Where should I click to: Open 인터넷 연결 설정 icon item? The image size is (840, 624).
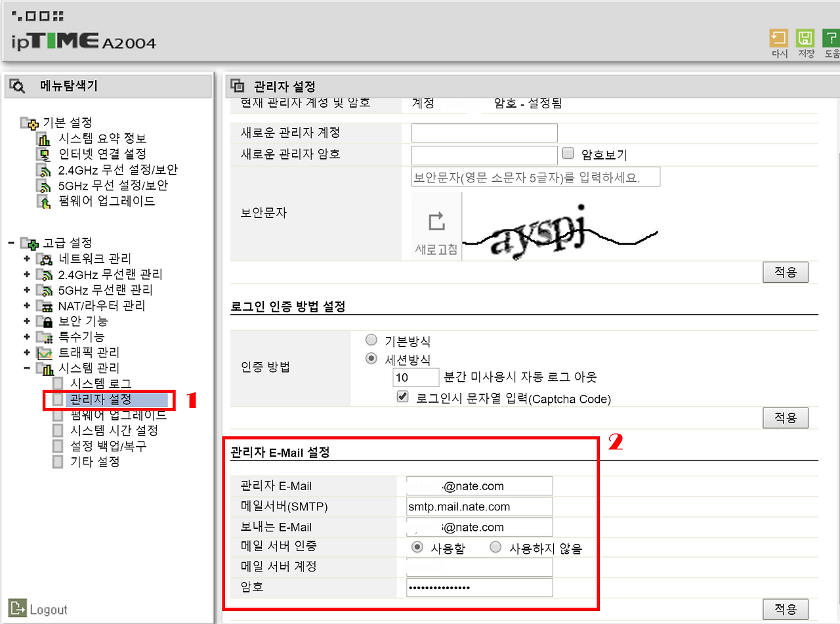pos(44,154)
